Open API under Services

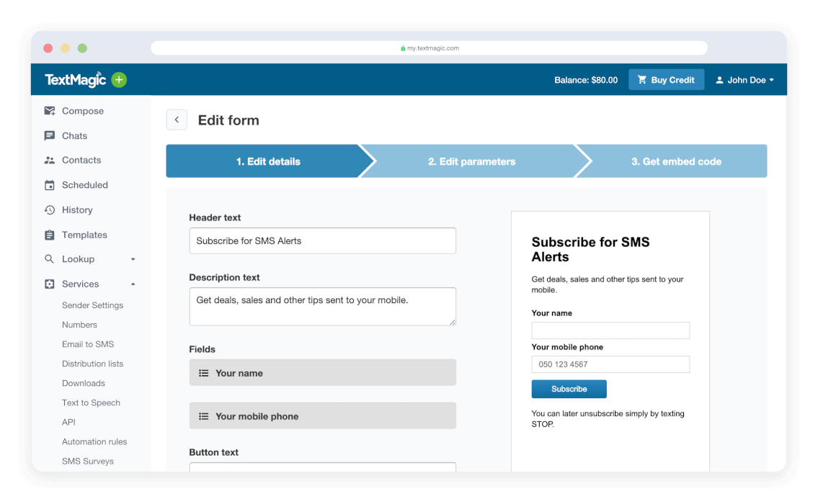(69, 422)
